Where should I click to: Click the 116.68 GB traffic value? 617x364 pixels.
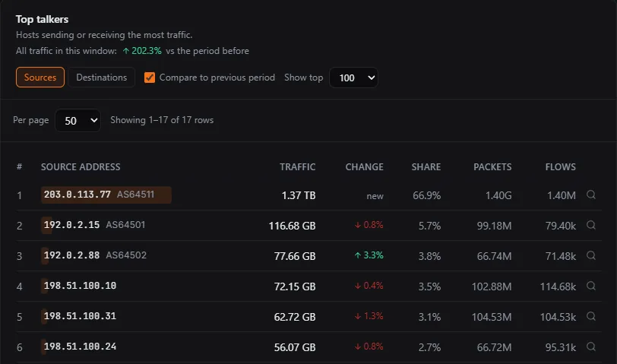[x=292, y=226]
